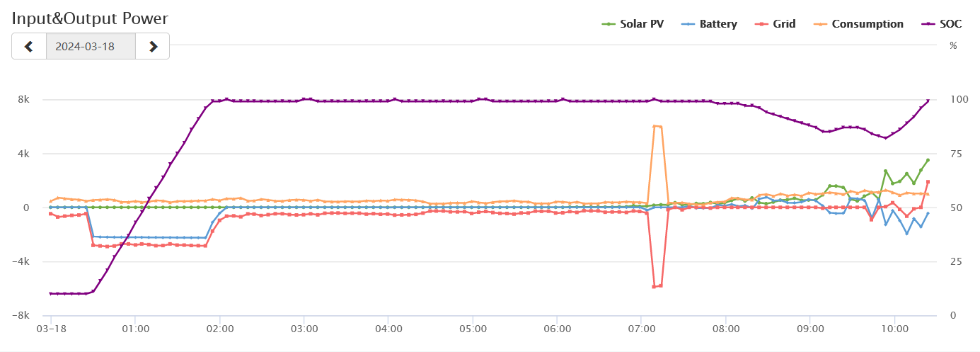This screenshot has height=352, width=980.
Task: Click the last Solar PV data point
Action: (928, 160)
